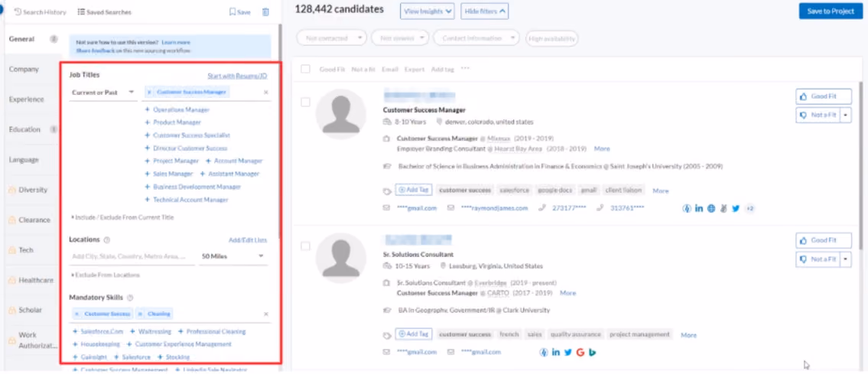Add Account Manager job title suggestion
868x374 pixels.
[234, 161]
